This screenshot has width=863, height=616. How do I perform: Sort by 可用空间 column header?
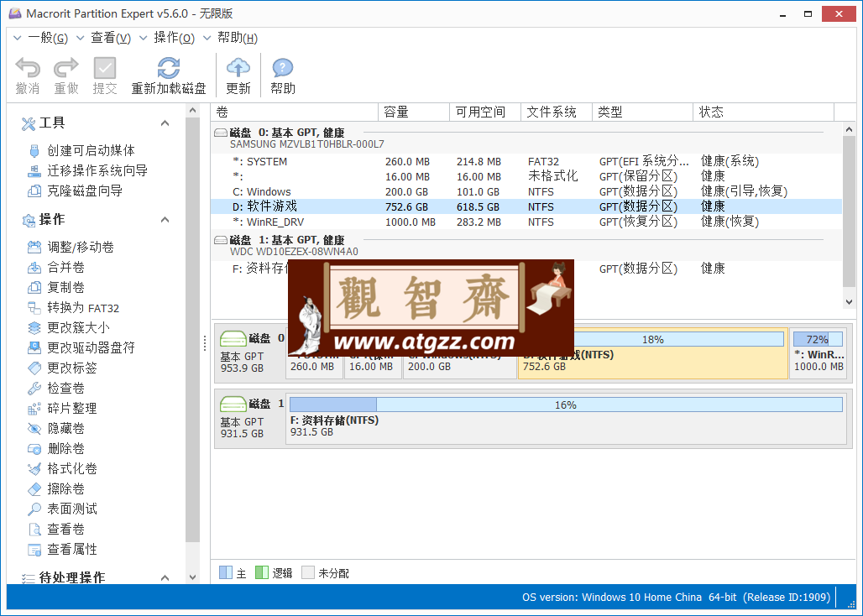485,112
